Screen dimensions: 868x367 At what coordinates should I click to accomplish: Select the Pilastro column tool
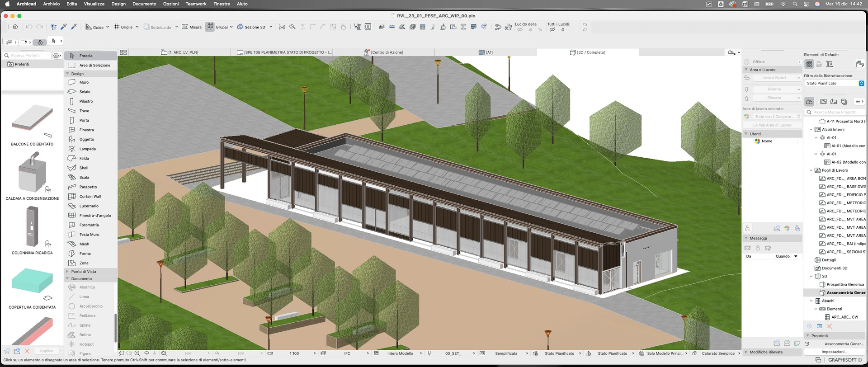(x=86, y=101)
